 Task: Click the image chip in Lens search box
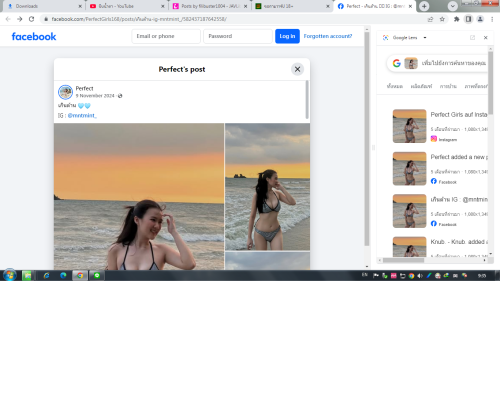(411, 63)
